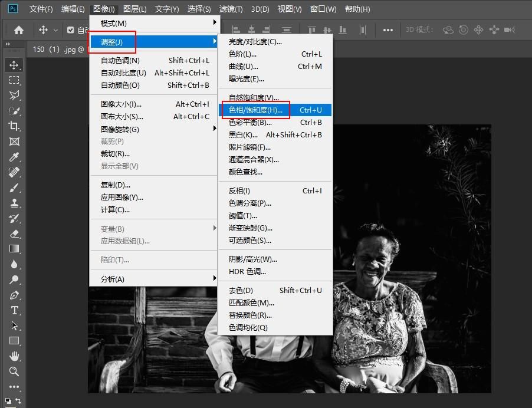This screenshot has height=408, width=532.
Task: Select the Gradient tool
Action: pos(14,249)
